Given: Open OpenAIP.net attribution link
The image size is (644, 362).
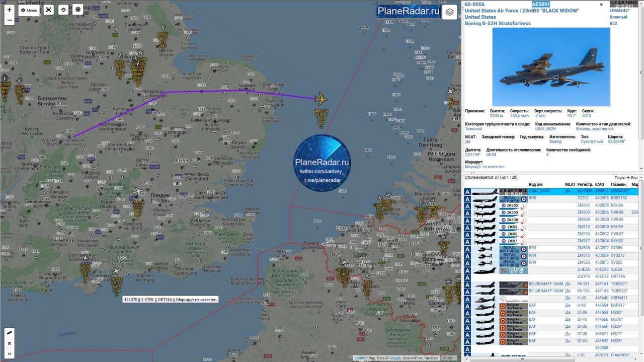Looking at the screenshot, I should pyautogui.click(x=412, y=358).
